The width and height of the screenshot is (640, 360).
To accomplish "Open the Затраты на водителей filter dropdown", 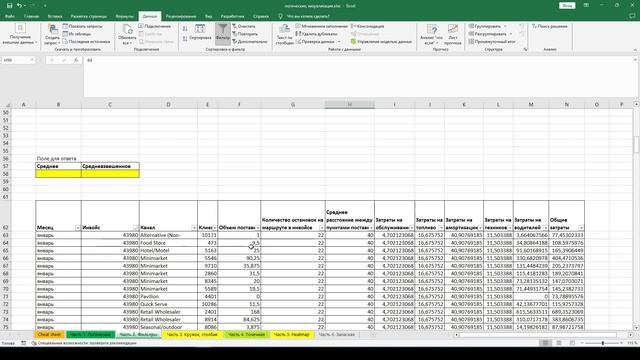I will (545, 228).
